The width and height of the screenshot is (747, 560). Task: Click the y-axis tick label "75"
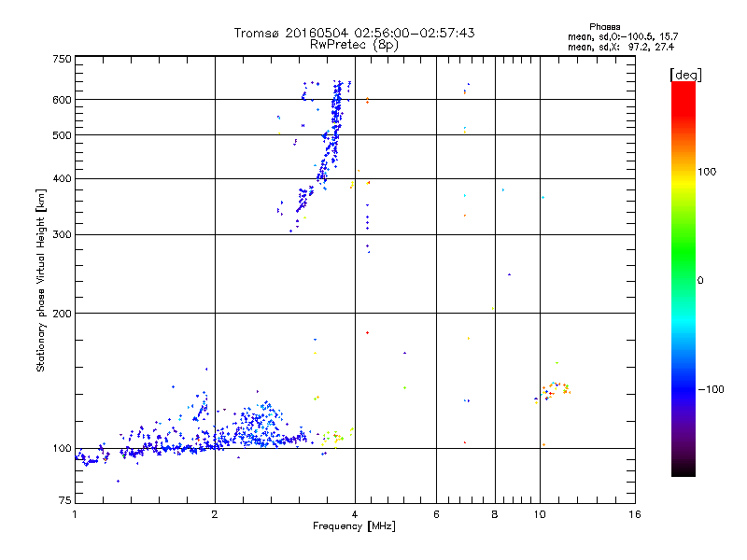pos(65,500)
